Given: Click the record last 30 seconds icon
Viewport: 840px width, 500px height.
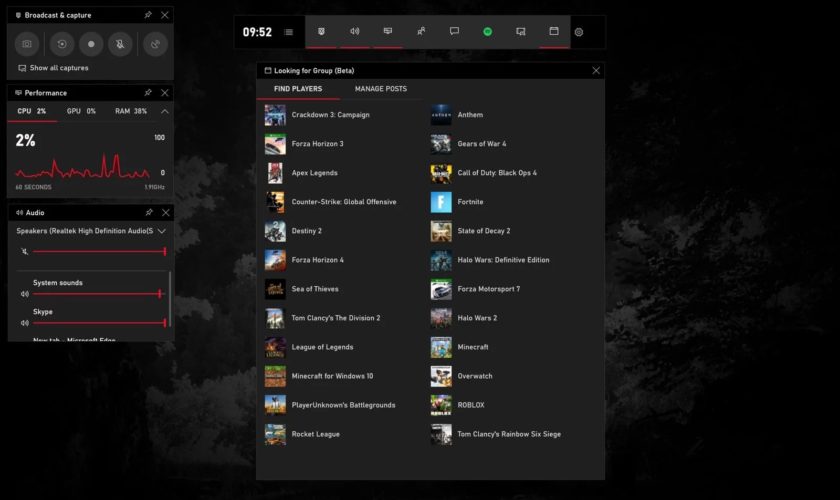Looking at the screenshot, I should (x=62, y=44).
